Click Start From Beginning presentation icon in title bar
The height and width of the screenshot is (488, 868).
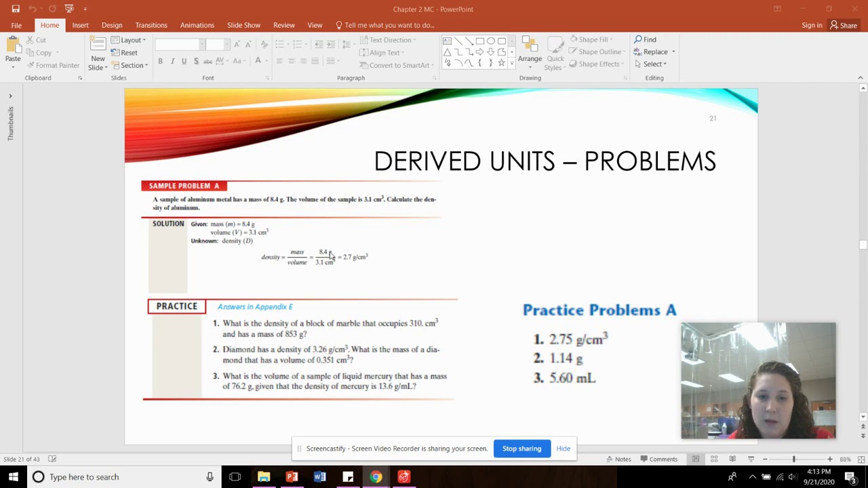68,9
